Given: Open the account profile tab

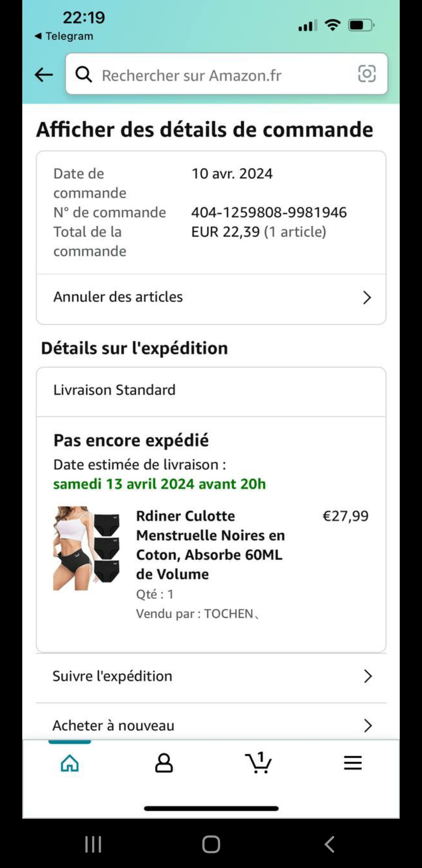Looking at the screenshot, I should tap(164, 762).
